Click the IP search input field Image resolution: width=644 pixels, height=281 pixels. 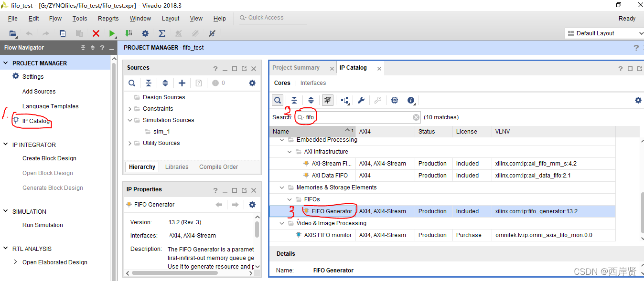pos(358,117)
